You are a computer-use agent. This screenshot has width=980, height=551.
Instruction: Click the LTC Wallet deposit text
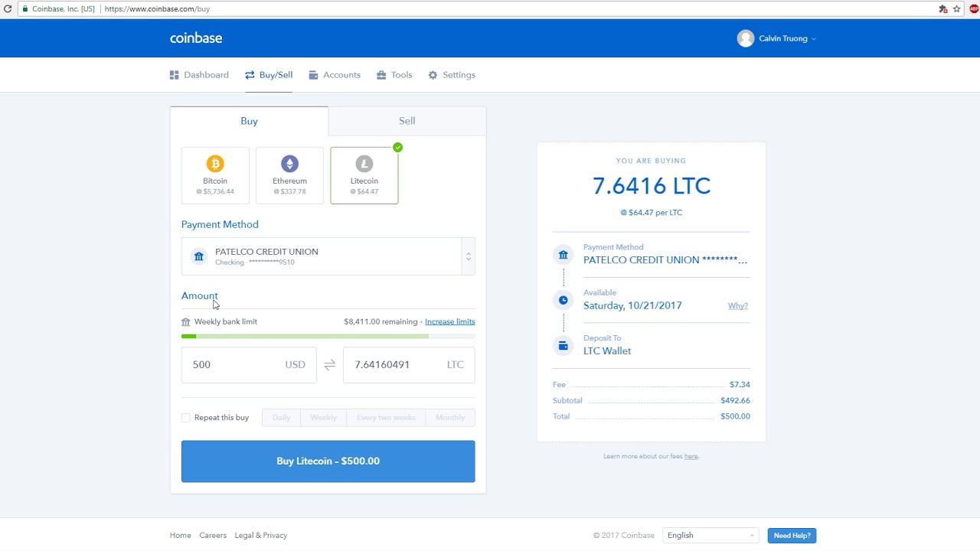click(x=607, y=351)
